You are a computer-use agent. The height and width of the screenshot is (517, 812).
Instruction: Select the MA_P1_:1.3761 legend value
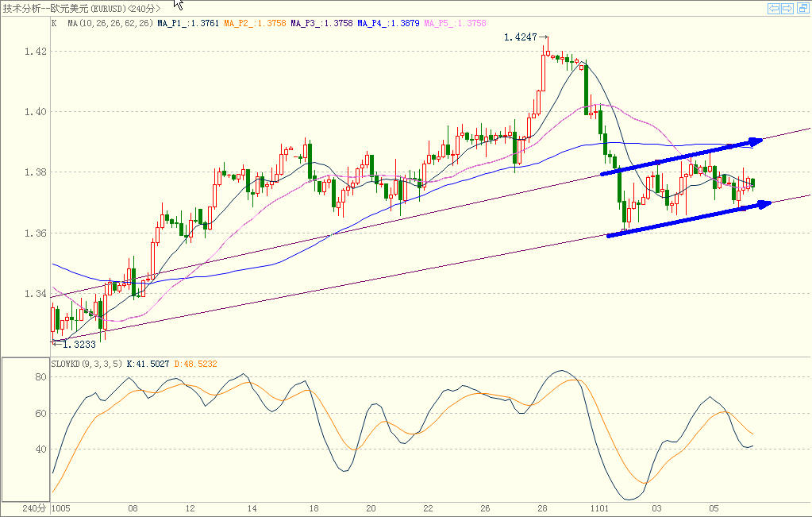pos(188,23)
